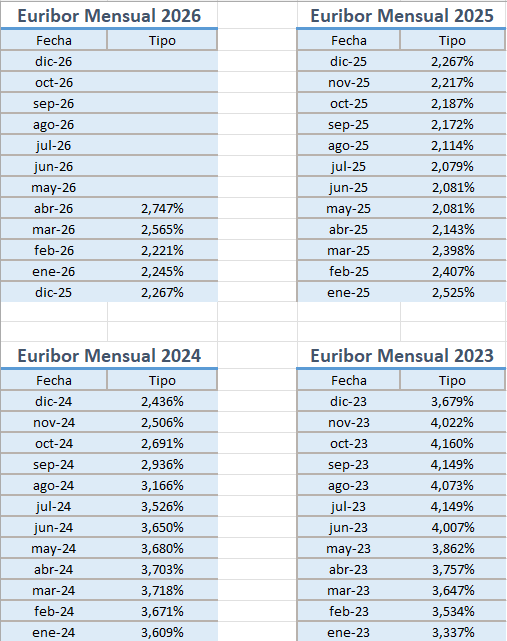Select the oct-23 rate 4,160%
Viewport: 507px width, 641px height.
point(452,443)
